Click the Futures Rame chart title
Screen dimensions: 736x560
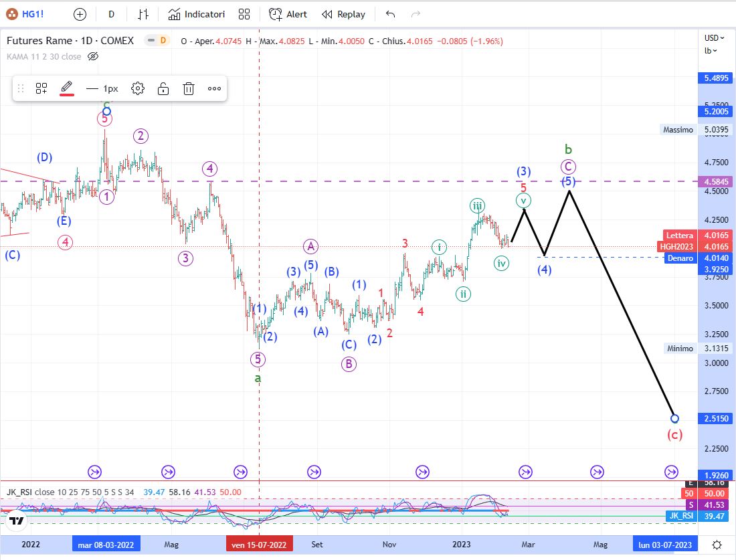[70, 41]
